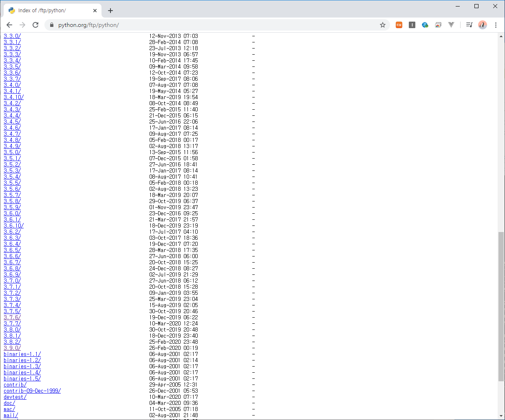Open the dark gray square extension

point(412,25)
